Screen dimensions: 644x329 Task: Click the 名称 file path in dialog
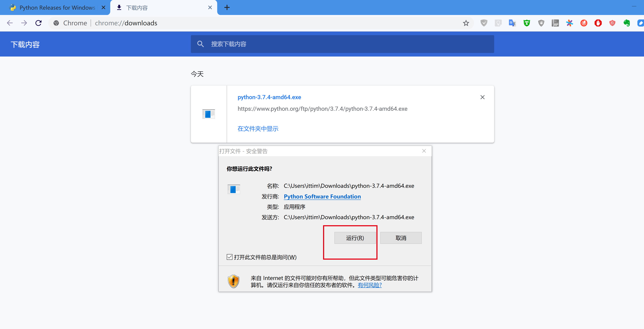[349, 186]
